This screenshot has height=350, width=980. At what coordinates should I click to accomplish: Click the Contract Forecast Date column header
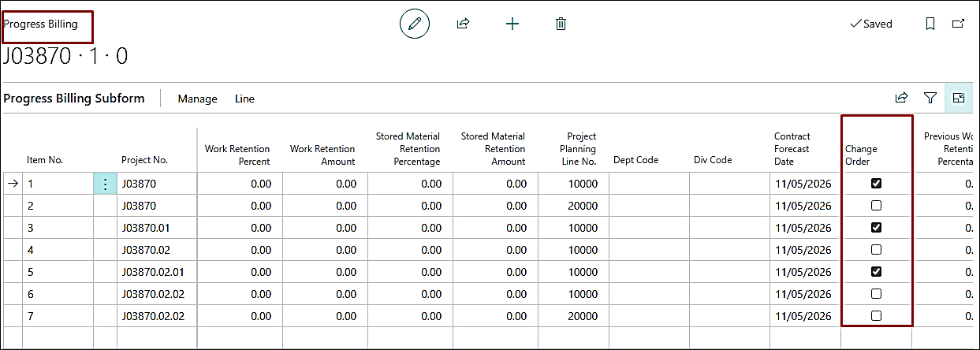pos(792,149)
